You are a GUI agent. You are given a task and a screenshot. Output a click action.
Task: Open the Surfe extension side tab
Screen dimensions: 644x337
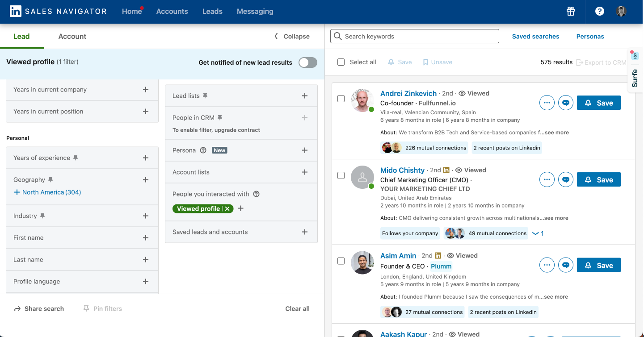point(635,70)
